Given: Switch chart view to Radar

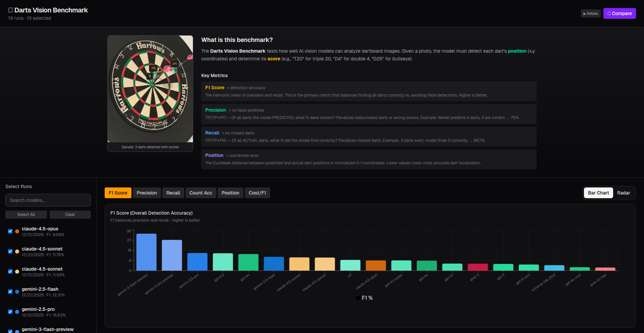Looking at the screenshot, I should coord(623,193).
